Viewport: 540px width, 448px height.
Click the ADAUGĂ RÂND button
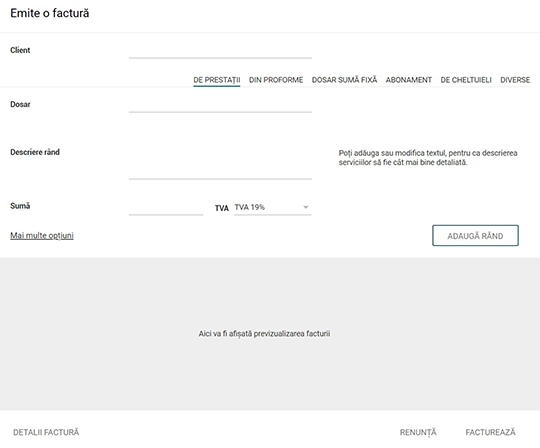point(475,236)
